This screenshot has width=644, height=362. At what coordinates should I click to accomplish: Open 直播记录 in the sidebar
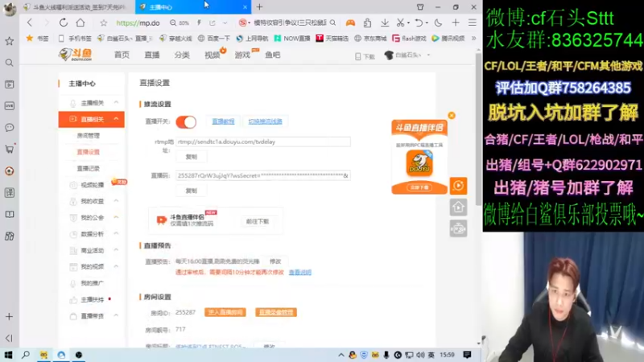click(x=89, y=168)
